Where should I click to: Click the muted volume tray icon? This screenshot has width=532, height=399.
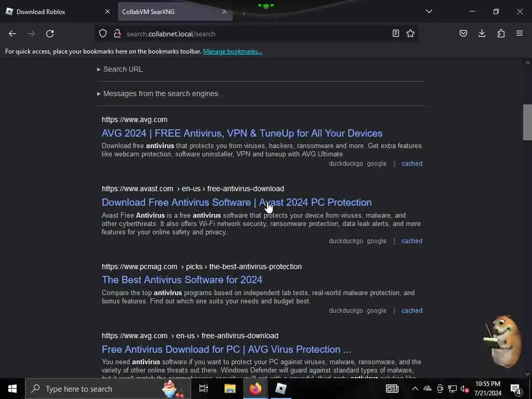(464, 389)
